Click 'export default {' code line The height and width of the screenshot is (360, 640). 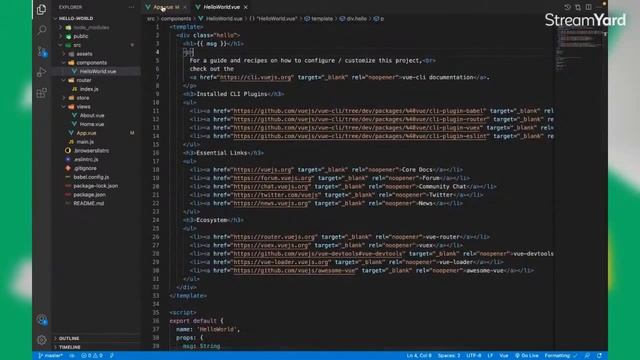pos(197,321)
